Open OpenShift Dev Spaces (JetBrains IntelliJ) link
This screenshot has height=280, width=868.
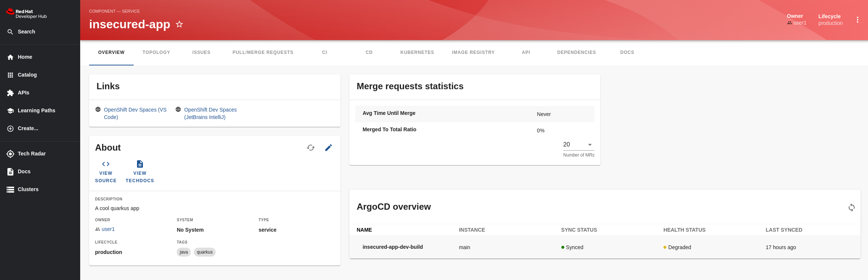[x=211, y=113]
